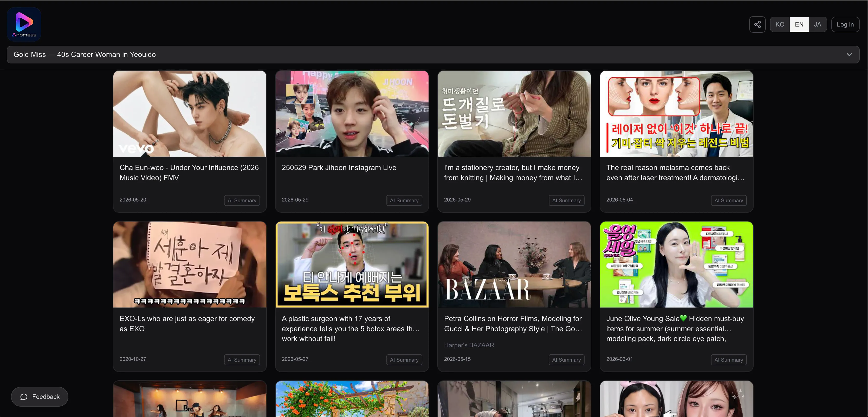Click the Log in button
Image resolution: width=868 pixels, height=417 pixels.
tap(845, 24)
